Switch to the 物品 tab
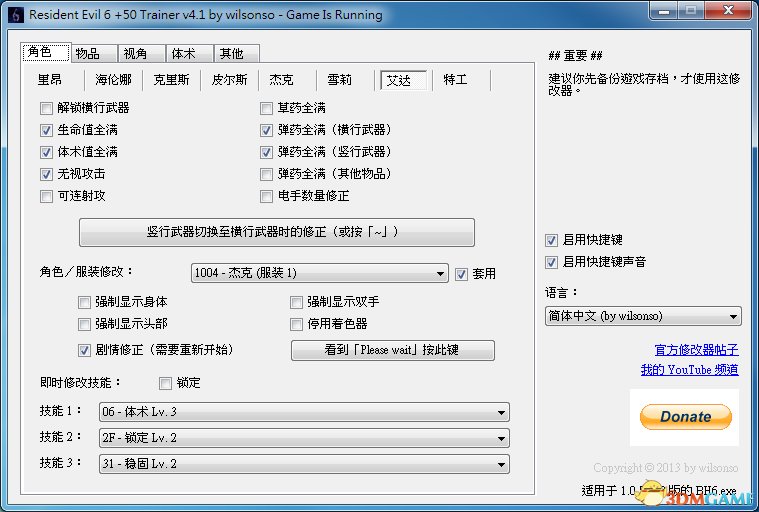Image resolution: width=759 pixels, height=512 pixels. [x=94, y=53]
